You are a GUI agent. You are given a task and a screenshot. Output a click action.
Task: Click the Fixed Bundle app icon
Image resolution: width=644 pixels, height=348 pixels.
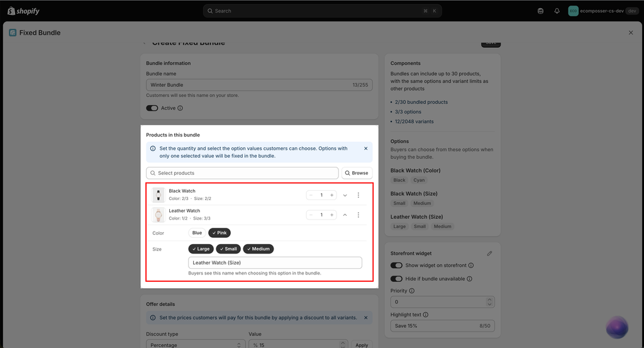click(13, 33)
